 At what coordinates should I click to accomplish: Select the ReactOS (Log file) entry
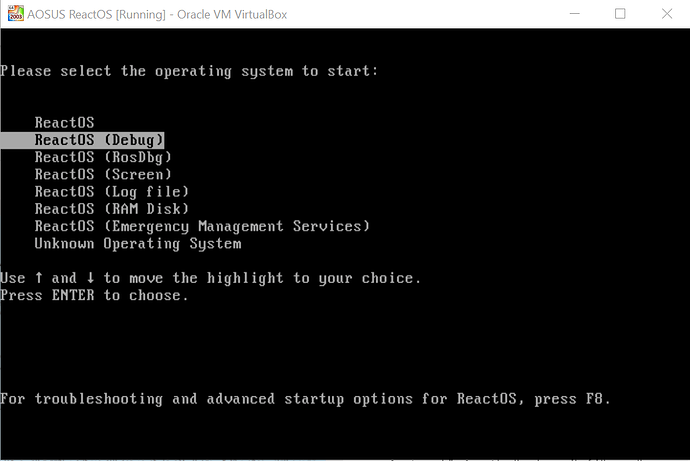111,191
